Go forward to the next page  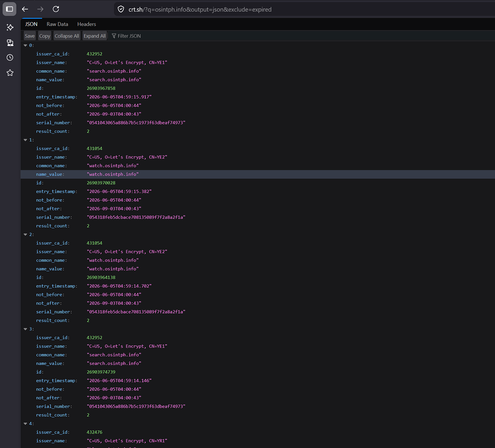pos(40,9)
